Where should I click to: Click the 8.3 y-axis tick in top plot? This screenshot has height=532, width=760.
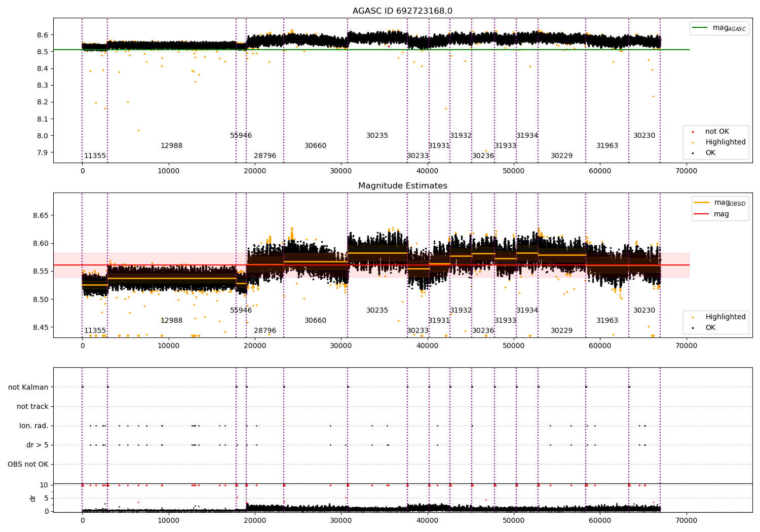pos(43,85)
